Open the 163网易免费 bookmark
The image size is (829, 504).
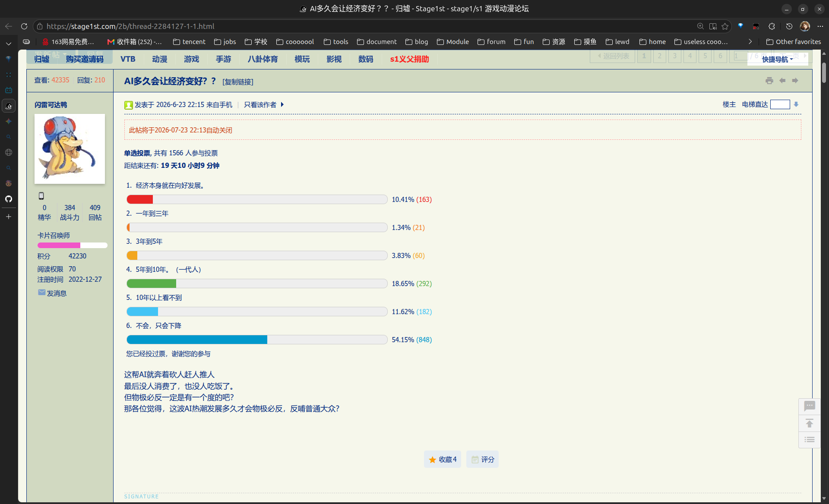68,42
